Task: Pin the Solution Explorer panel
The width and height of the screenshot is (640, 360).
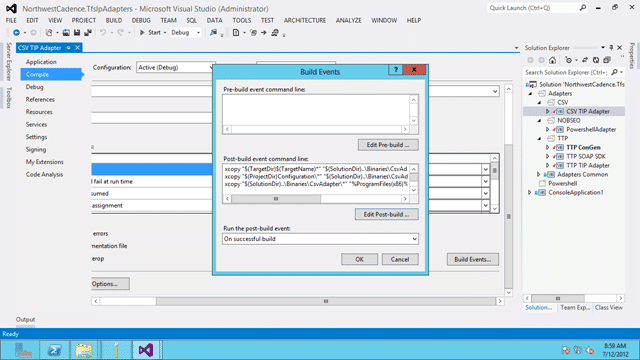Action: pyautogui.click(x=611, y=48)
